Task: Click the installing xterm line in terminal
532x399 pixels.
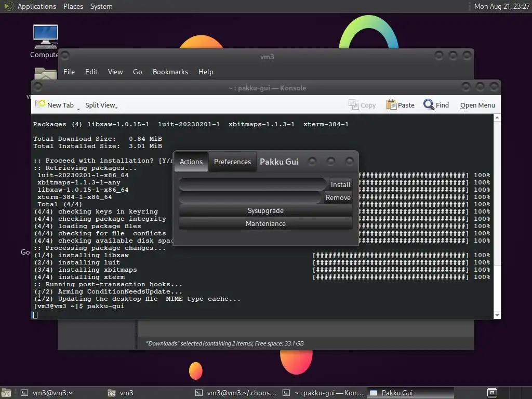Action: coord(79,277)
